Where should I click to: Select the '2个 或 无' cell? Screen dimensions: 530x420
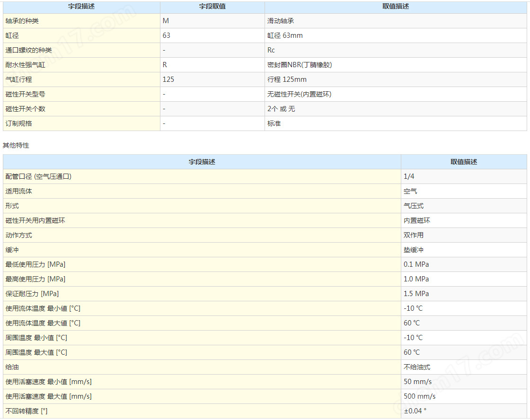point(396,109)
